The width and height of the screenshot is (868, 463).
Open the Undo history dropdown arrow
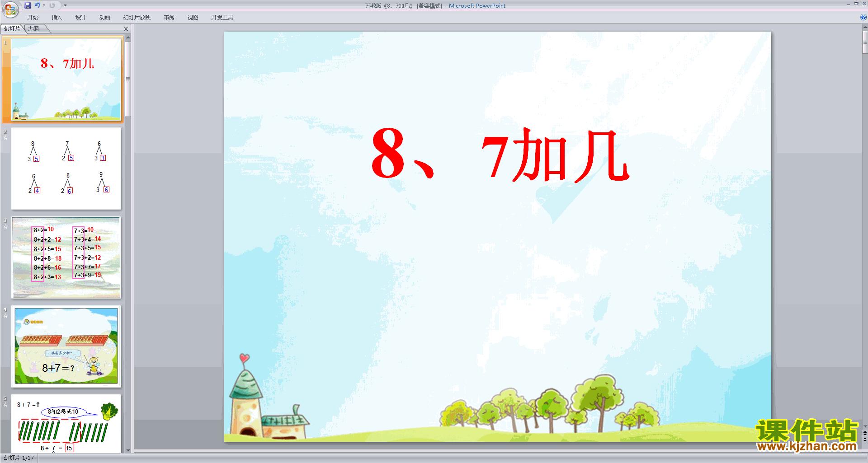(x=44, y=5)
